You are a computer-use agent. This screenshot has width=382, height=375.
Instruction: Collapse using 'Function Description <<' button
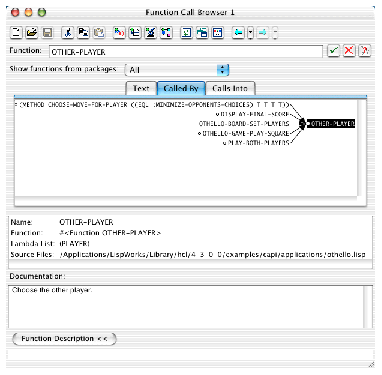(x=64, y=339)
